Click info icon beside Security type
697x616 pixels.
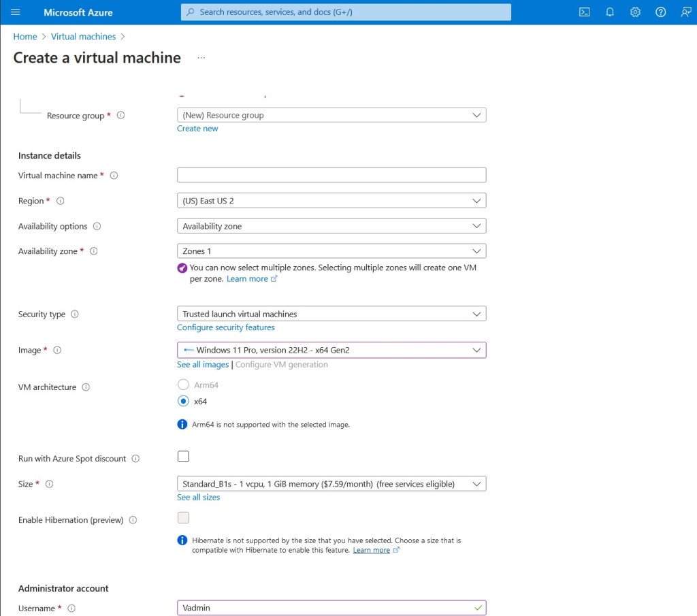click(x=75, y=314)
